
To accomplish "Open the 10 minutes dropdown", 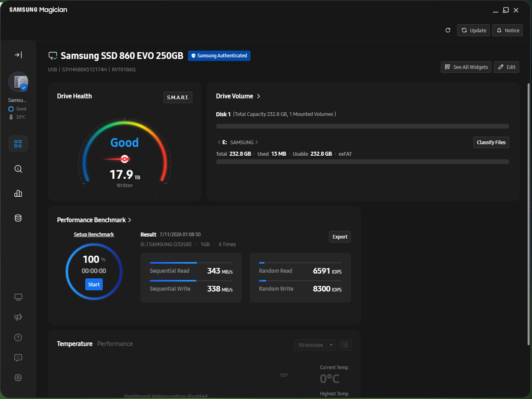I will pyautogui.click(x=315, y=345).
